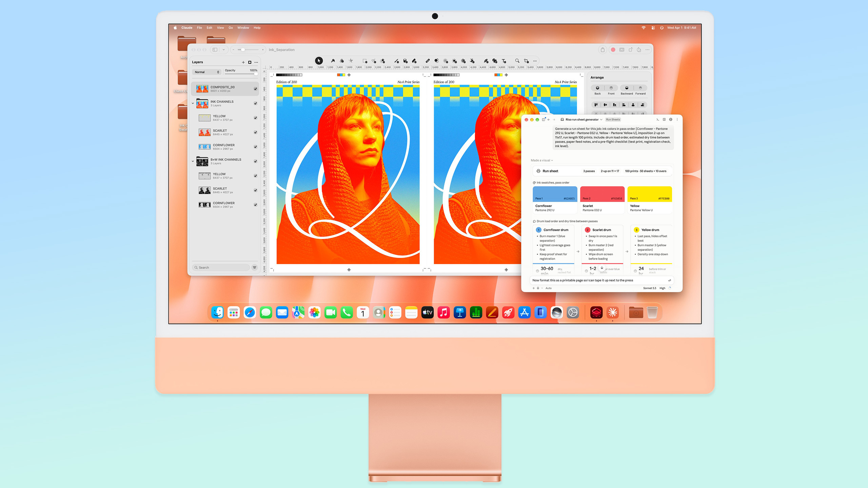Toggle visibility of INK CHANNELS group
This screenshot has height=488, width=868.
tap(255, 103)
